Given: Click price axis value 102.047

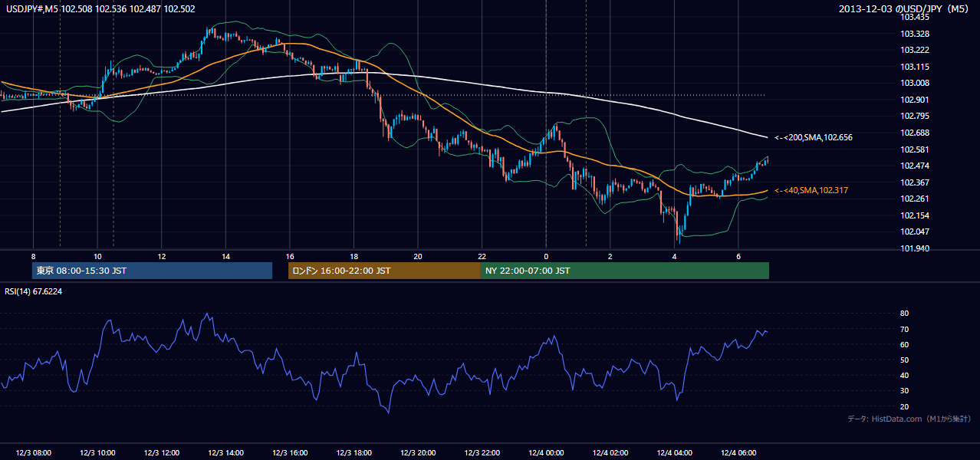Looking at the screenshot, I should [x=915, y=232].
